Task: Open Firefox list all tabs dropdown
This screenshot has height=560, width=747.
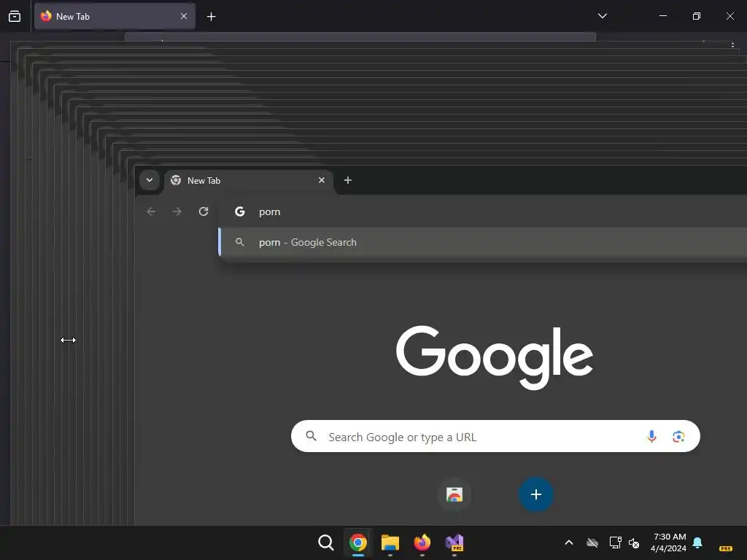Action: (x=602, y=16)
